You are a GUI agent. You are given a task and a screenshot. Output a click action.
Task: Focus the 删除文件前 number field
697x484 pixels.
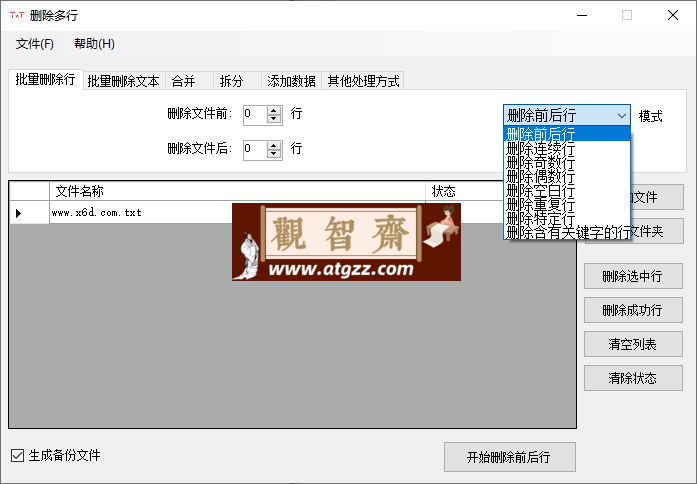point(255,115)
